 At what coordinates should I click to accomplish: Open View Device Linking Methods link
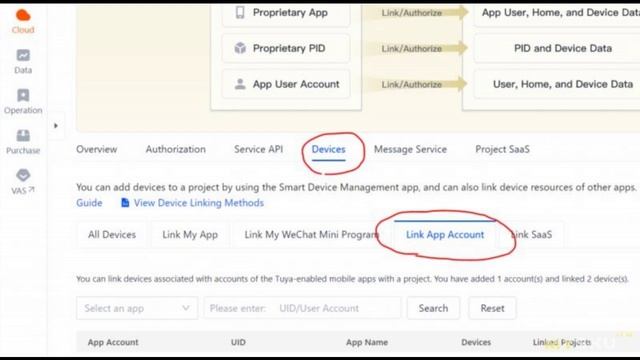tap(198, 203)
